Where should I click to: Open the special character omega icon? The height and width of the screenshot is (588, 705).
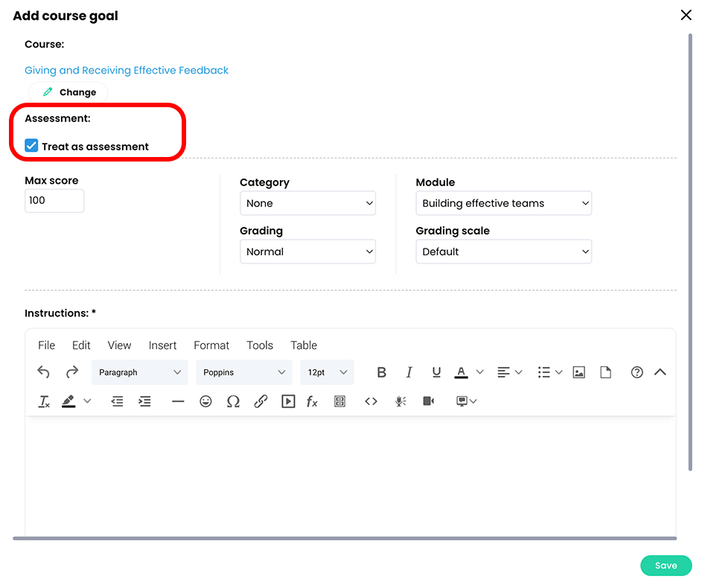click(x=233, y=401)
